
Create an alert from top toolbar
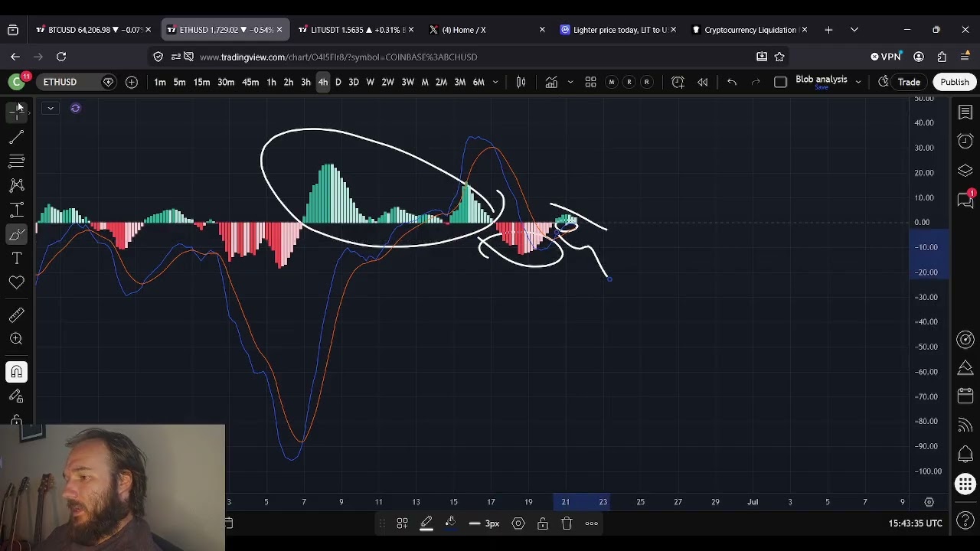tap(678, 82)
